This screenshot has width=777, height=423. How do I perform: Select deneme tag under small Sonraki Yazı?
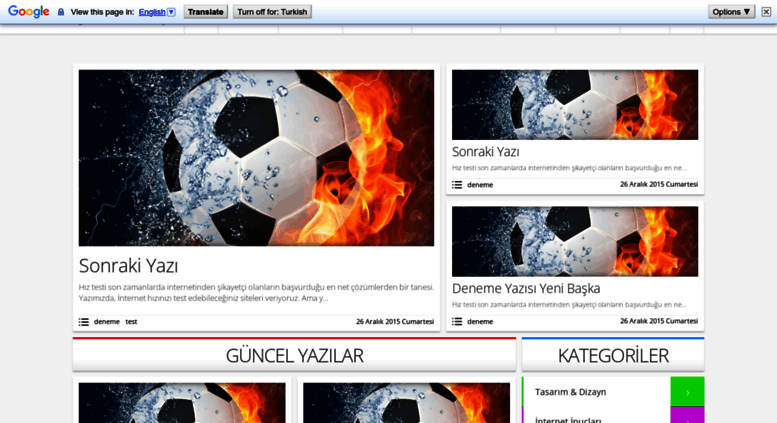(x=480, y=185)
